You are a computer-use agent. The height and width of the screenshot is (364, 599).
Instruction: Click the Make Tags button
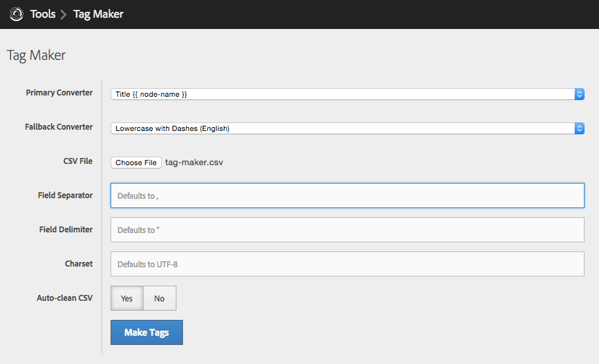click(147, 332)
